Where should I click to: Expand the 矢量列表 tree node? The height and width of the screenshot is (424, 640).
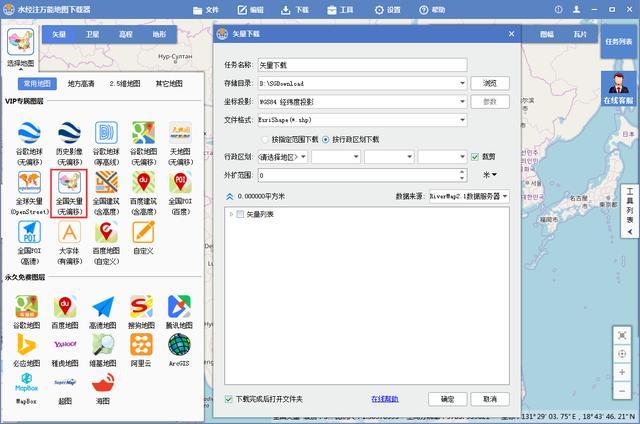[231, 214]
